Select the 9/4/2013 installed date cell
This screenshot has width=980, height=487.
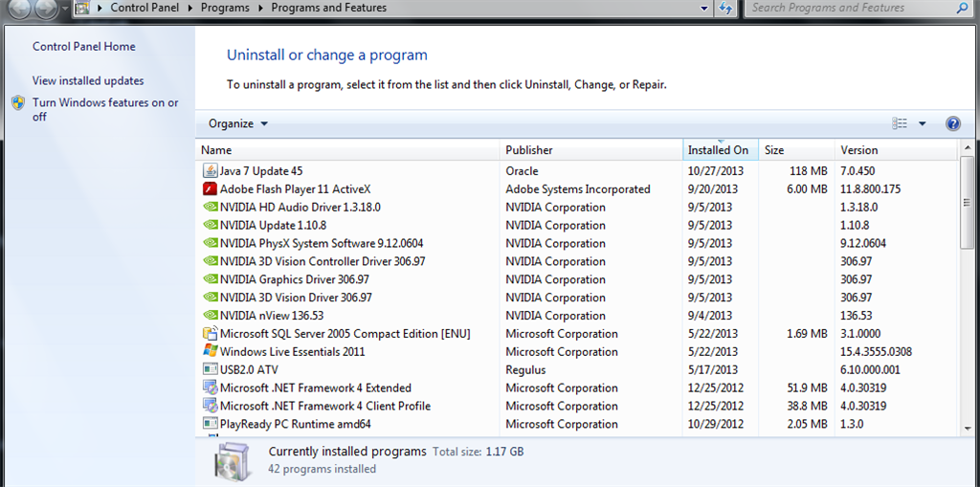click(x=710, y=316)
